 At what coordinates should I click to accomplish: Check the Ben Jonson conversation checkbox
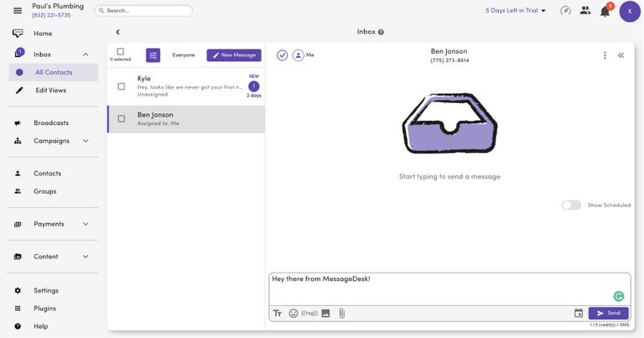click(x=121, y=119)
